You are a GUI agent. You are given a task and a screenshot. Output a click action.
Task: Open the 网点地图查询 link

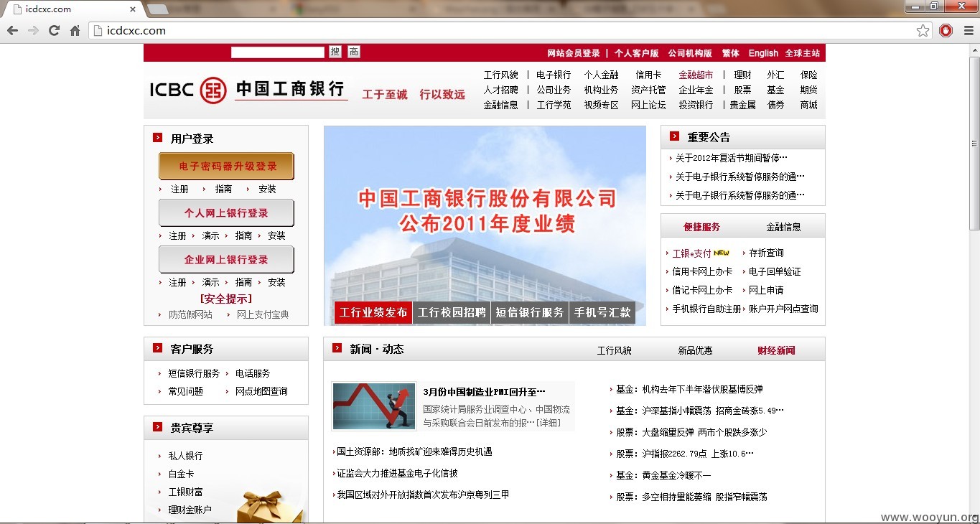(x=261, y=391)
